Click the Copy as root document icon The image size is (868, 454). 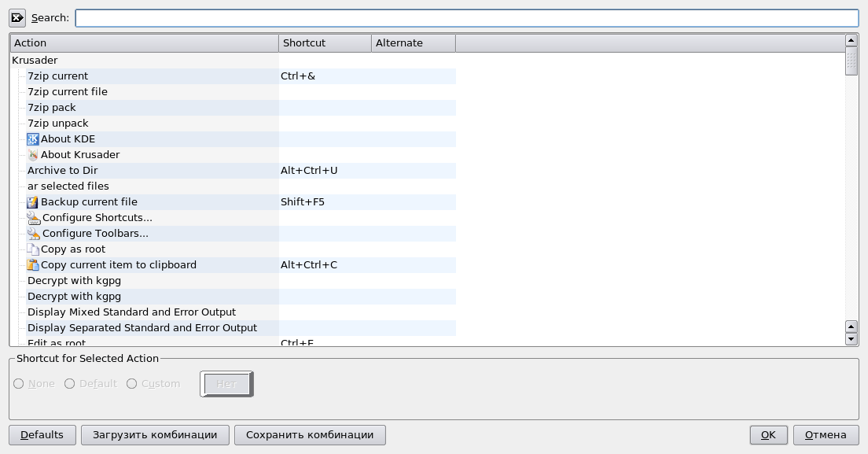33,249
